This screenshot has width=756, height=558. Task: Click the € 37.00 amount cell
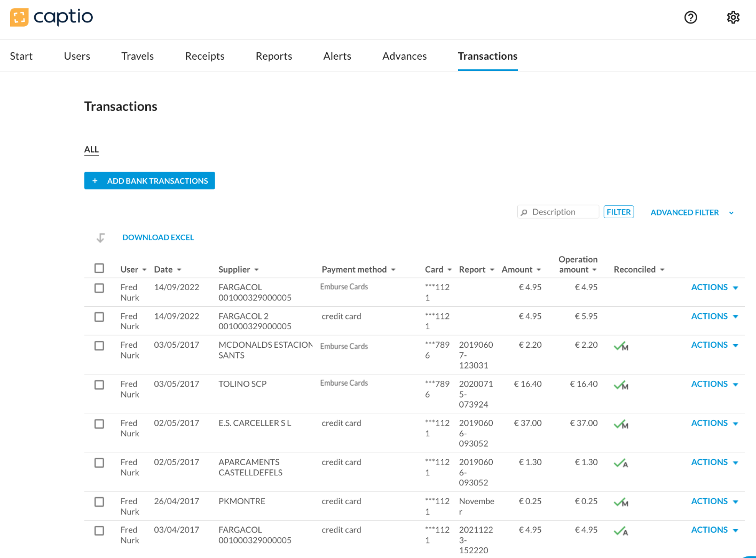click(527, 423)
